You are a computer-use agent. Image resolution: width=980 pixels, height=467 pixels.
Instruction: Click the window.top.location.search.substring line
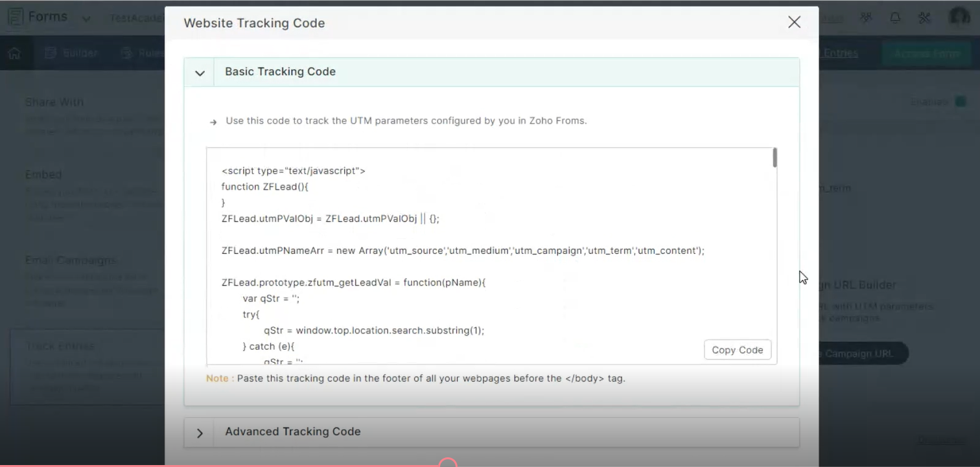(x=374, y=330)
